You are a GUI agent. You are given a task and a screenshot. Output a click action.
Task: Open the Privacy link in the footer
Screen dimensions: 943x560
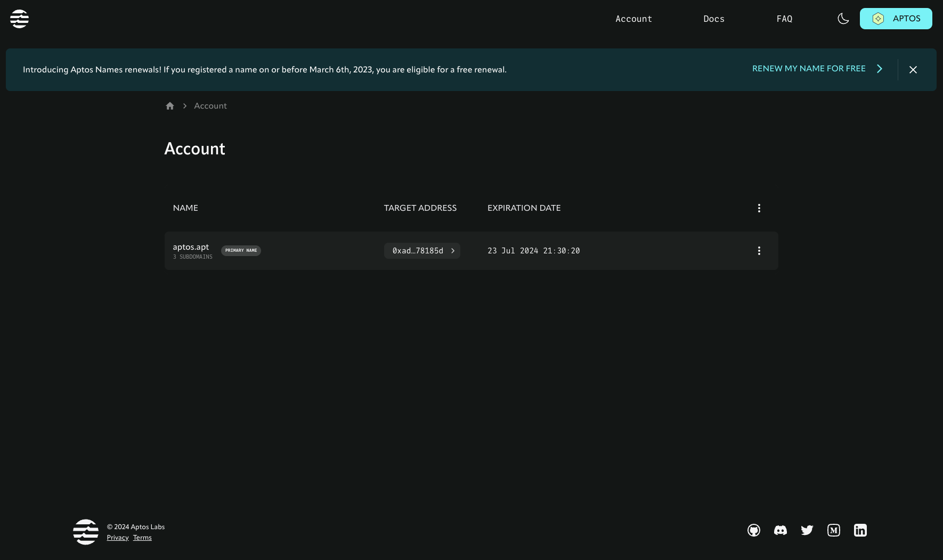[117, 538]
